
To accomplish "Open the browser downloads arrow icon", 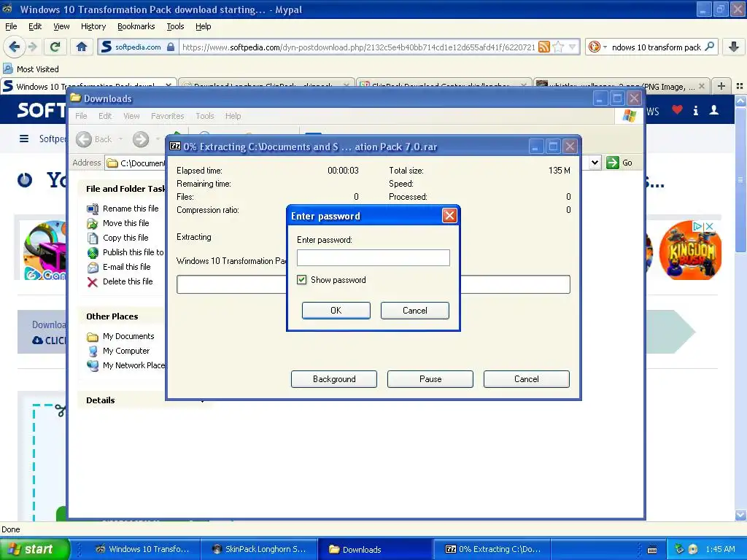I will point(734,47).
